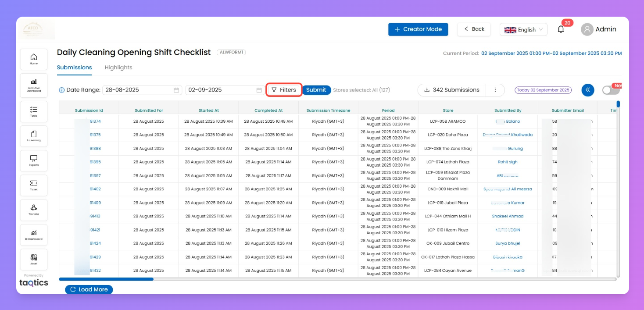Viewport: 644px width, 310px height.
Task: Click the ALWFORM1 form code tag
Action: (x=231, y=52)
